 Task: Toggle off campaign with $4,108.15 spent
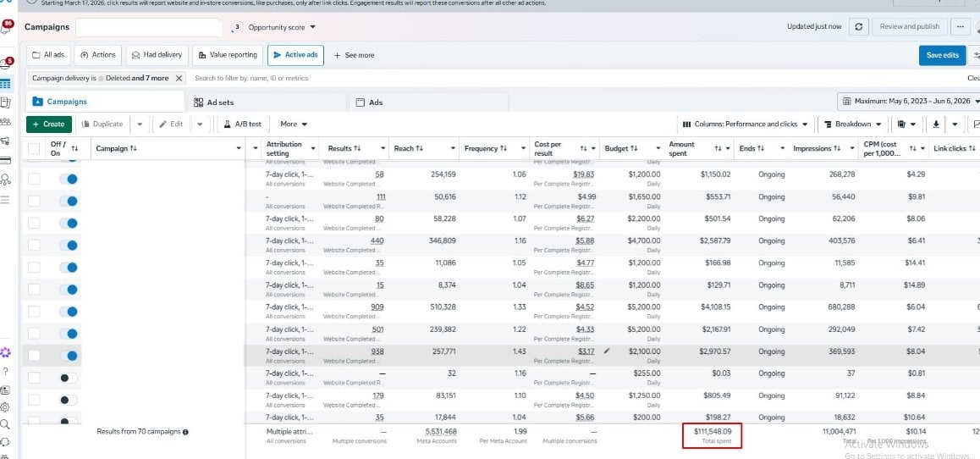pos(69,312)
